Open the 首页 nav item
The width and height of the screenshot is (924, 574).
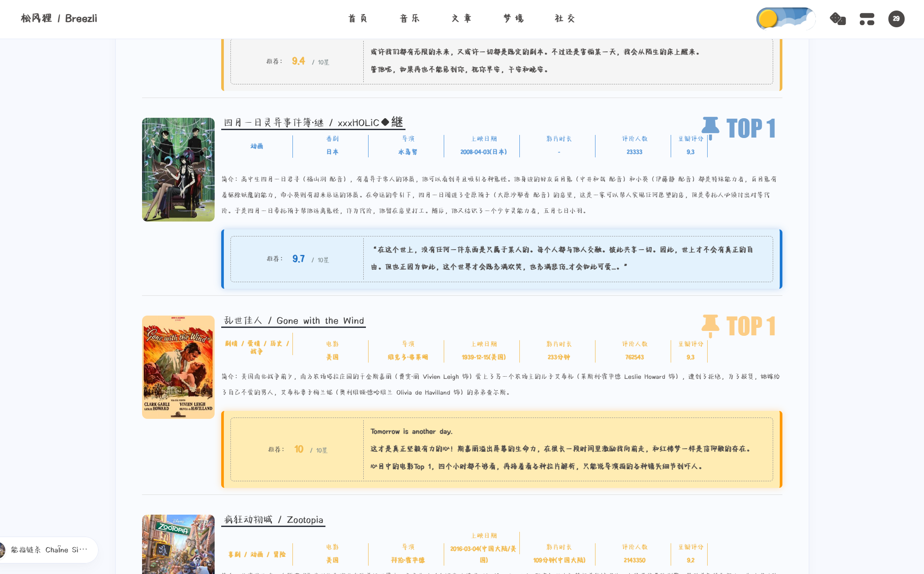(358, 18)
